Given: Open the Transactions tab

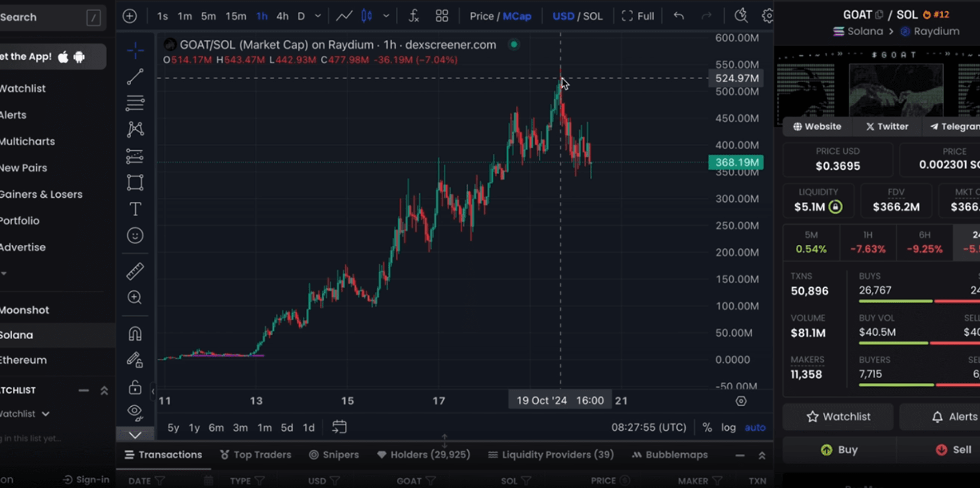Looking at the screenshot, I should (x=163, y=455).
